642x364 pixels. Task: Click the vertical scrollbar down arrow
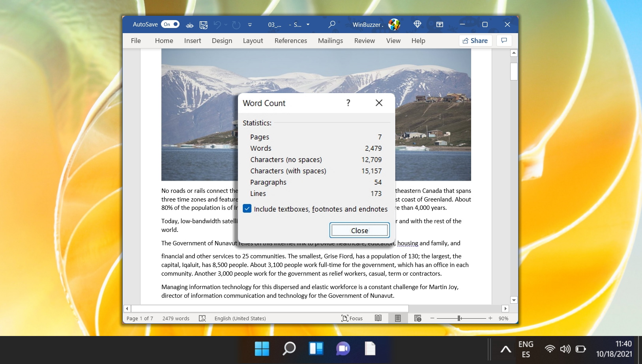514,300
